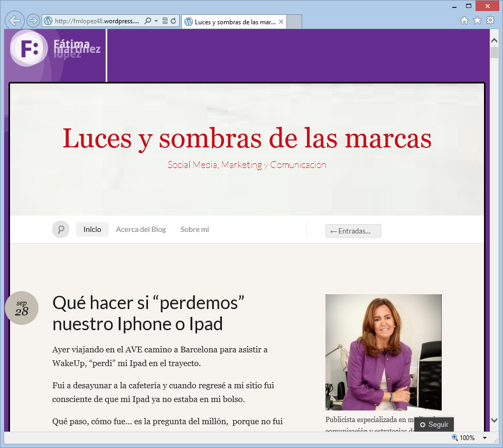The width and height of the screenshot is (503, 448).
Task: Toggle the Compatibility View icon
Action: pos(165,21)
